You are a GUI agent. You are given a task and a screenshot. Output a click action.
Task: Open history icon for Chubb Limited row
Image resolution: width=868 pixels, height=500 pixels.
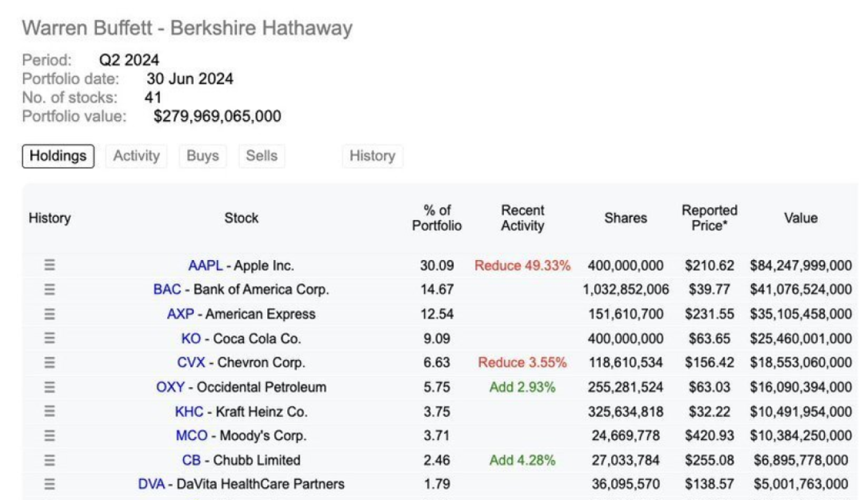coord(49,460)
